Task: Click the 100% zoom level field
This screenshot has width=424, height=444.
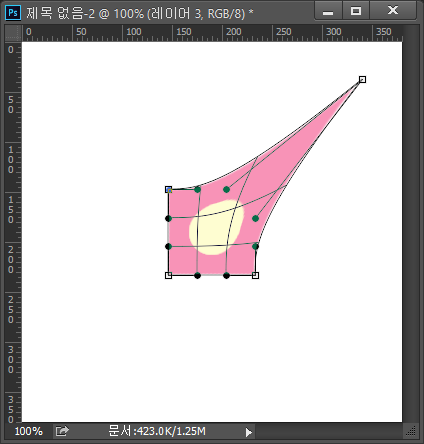Action: (x=29, y=431)
